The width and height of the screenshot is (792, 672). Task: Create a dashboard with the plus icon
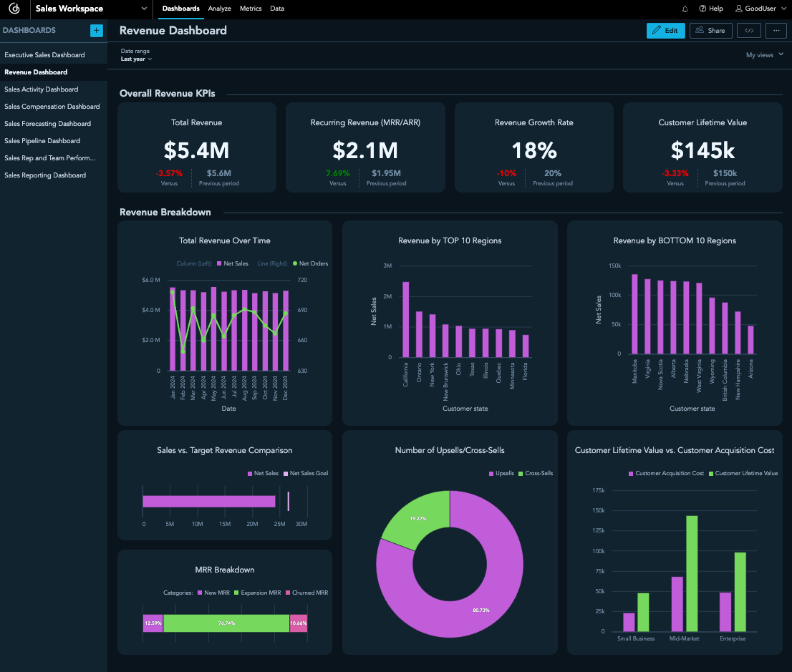(x=96, y=31)
